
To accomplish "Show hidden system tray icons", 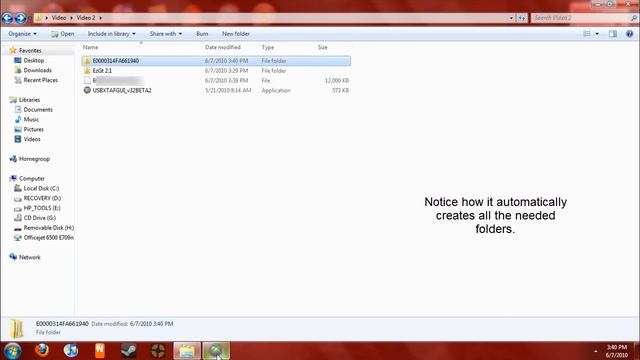I will click(596, 351).
